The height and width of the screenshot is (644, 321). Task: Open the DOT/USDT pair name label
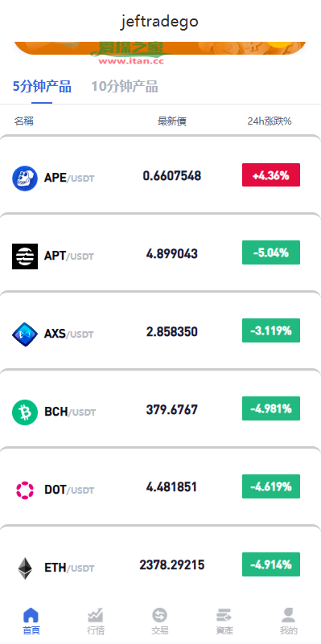69,490
